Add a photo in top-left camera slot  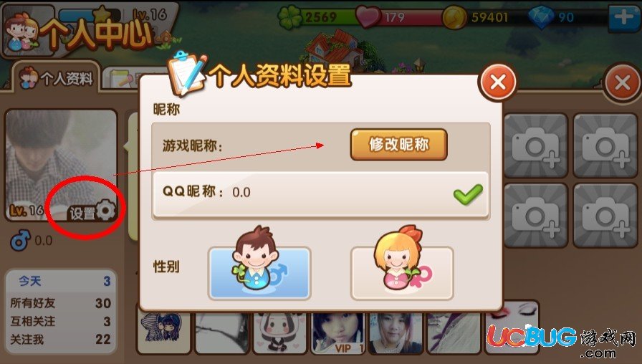click(535, 145)
